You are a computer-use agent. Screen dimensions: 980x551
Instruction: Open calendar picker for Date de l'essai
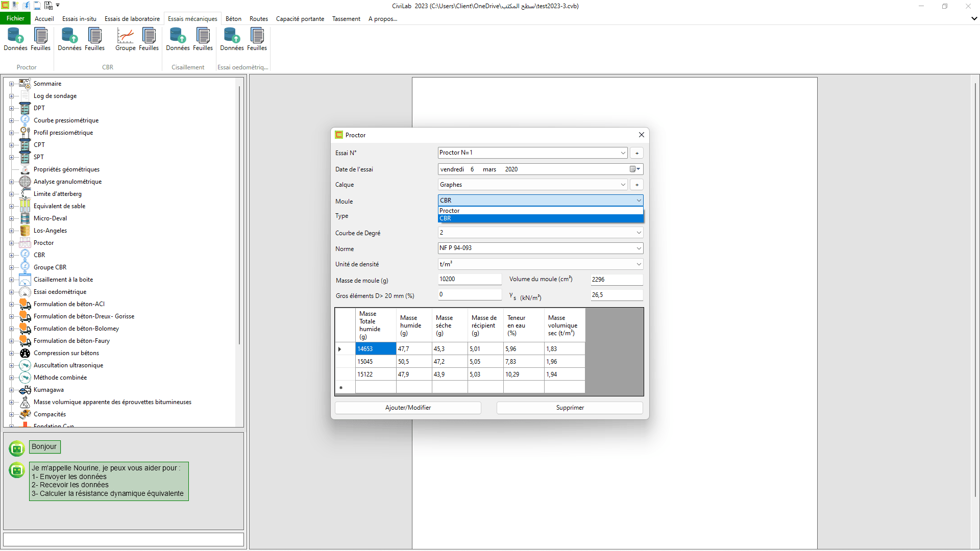click(x=635, y=169)
